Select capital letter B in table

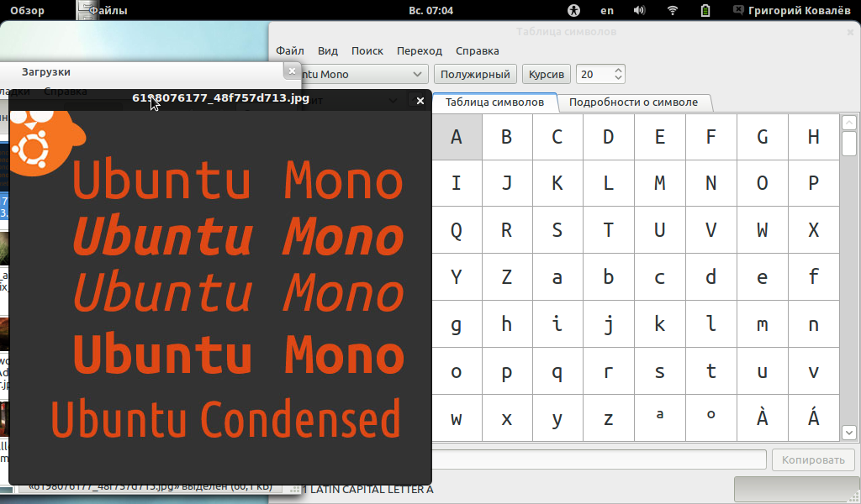tap(507, 137)
